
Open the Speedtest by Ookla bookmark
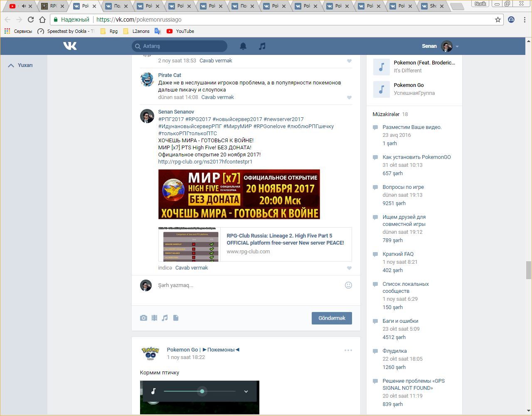pos(66,31)
